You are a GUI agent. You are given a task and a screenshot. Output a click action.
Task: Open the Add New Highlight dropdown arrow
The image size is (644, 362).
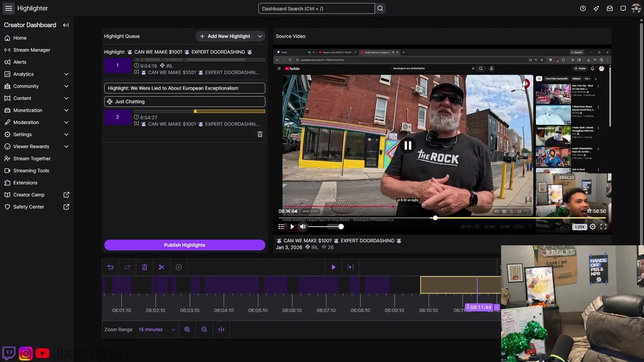point(260,36)
